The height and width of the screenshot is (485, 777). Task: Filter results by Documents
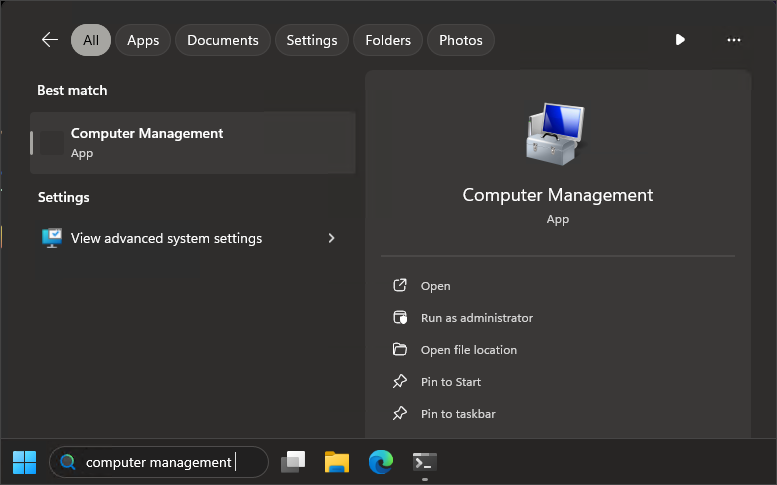tap(222, 40)
